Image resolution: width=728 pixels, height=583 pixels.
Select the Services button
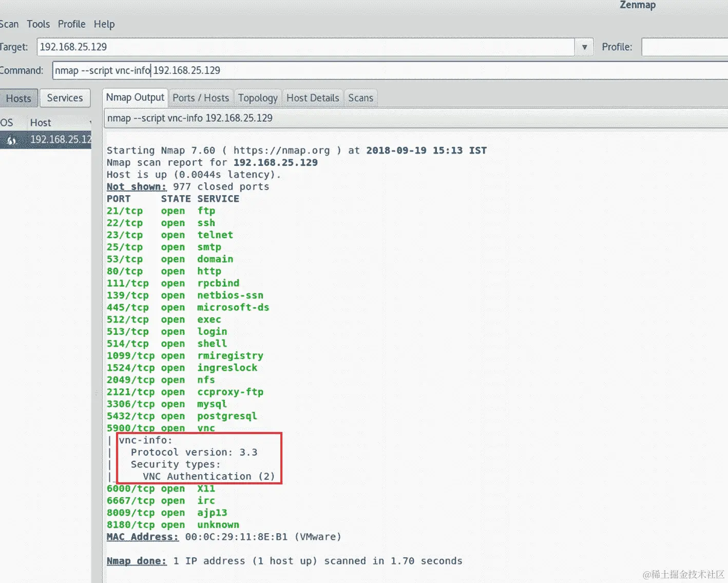(65, 98)
